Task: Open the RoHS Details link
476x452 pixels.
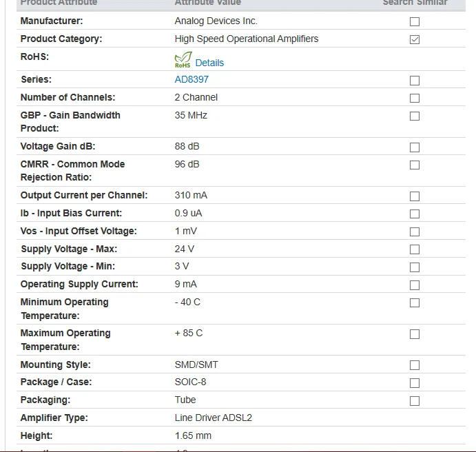Action: pos(209,63)
